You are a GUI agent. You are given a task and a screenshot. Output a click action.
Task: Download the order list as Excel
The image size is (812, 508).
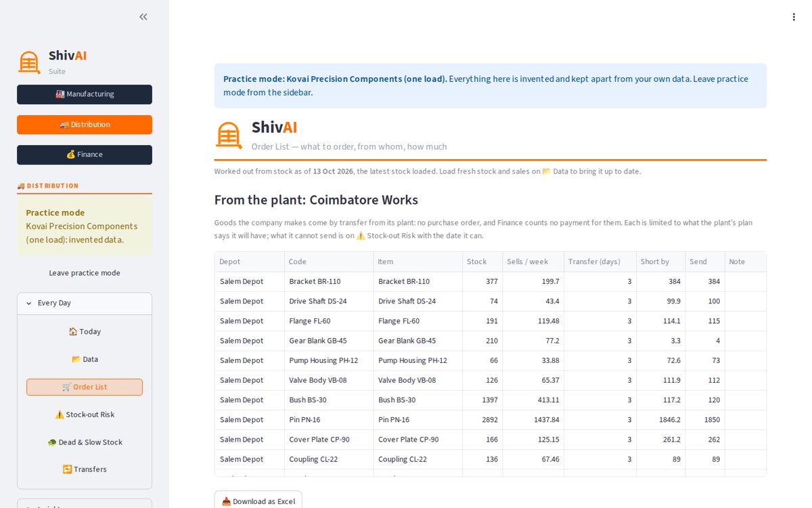point(258,501)
